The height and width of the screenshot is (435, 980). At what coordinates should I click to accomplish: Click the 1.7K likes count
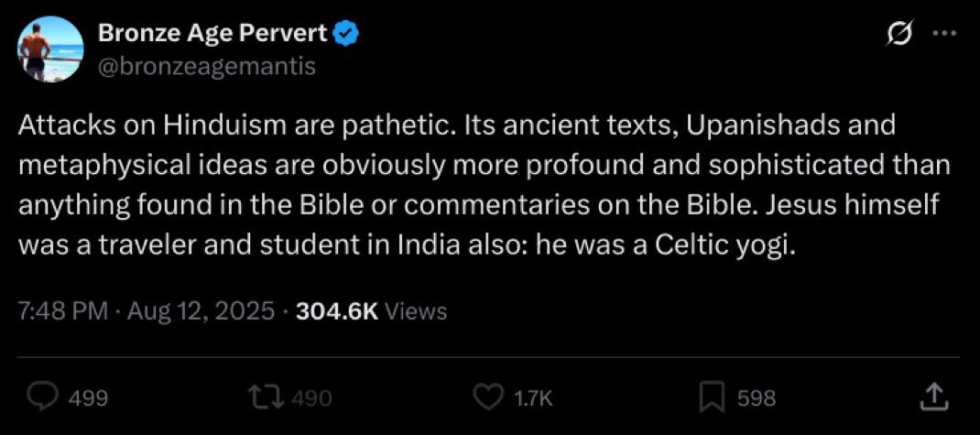[x=533, y=398]
